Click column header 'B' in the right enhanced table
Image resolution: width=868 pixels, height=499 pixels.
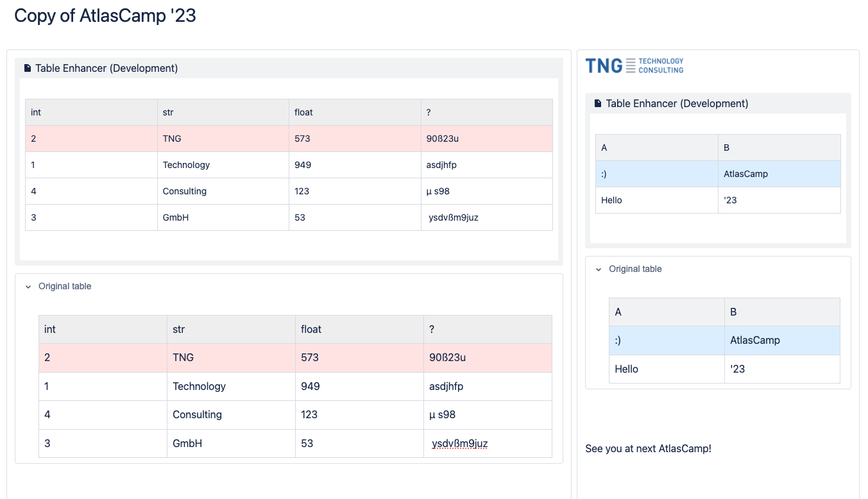726,148
